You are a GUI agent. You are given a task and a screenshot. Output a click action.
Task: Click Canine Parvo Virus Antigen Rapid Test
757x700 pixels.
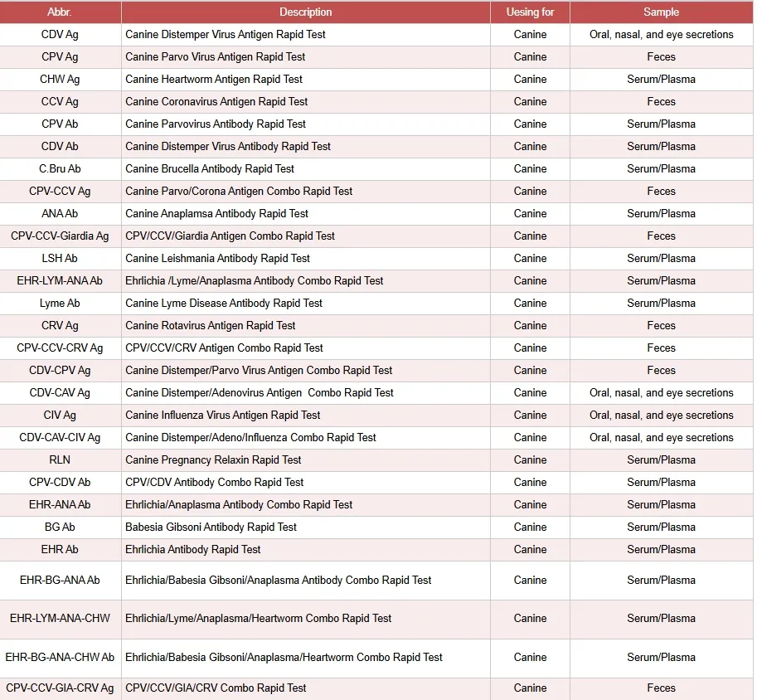pos(215,57)
